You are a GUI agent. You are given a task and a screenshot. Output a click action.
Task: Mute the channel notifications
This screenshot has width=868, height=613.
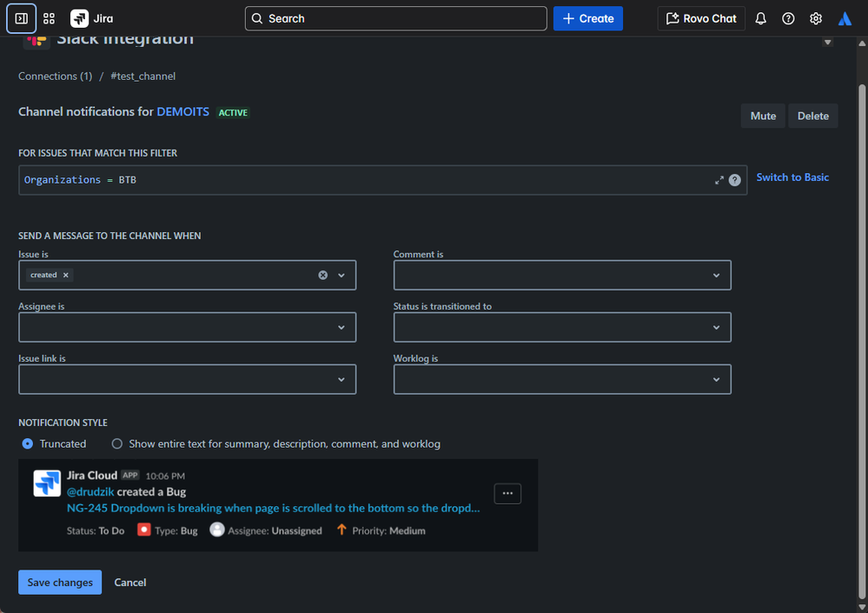763,116
